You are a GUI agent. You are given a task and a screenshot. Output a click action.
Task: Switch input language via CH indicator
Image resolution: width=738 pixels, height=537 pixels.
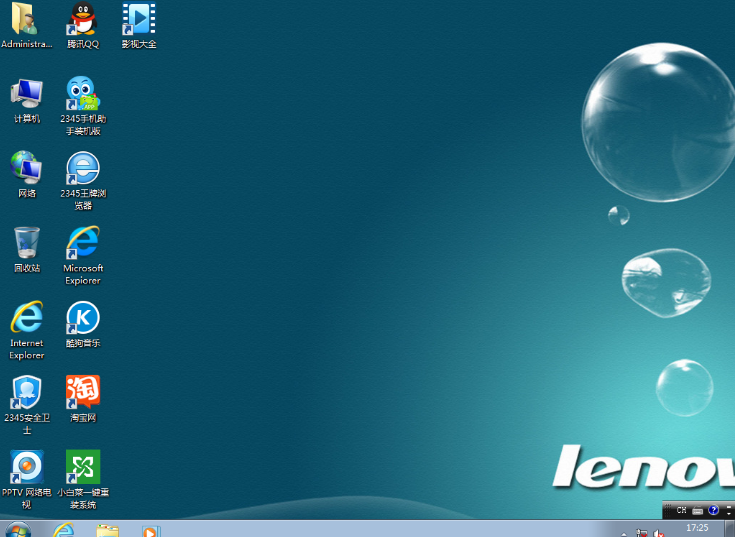pos(681,510)
